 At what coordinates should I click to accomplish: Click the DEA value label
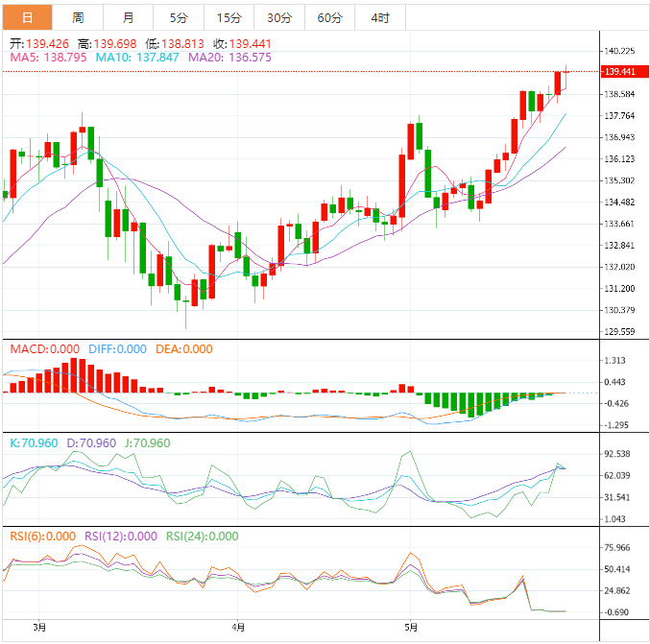point(183,349)
